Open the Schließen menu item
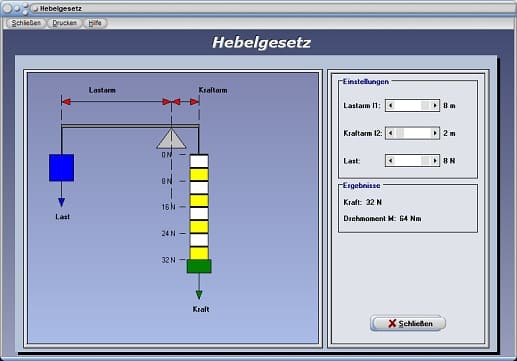This screenshot has height=361, width=517. 26,23
